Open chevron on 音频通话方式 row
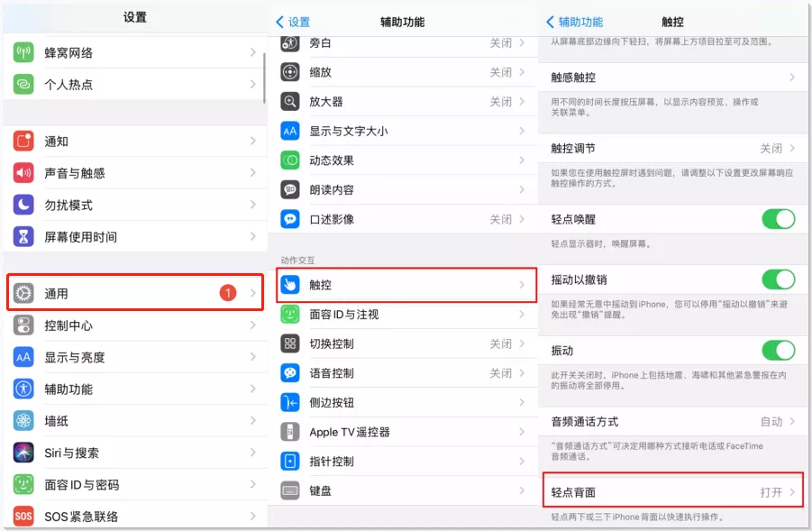 point(792,421)
